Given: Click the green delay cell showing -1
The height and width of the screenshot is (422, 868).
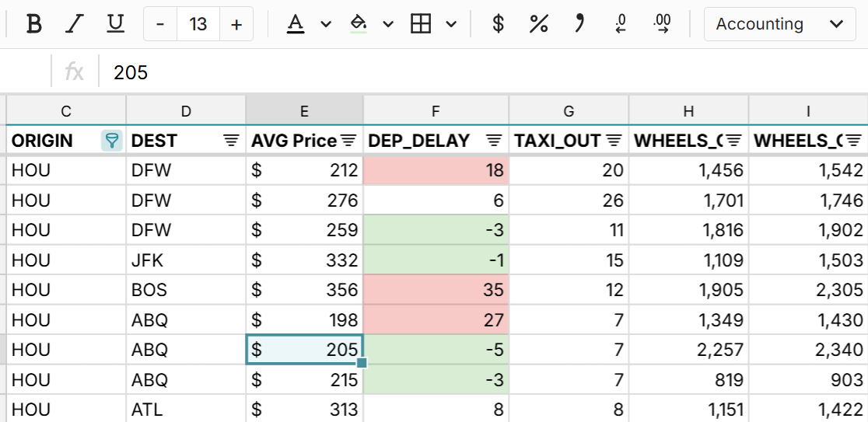Looking at the screenshot, I should [x=436, y=260].
